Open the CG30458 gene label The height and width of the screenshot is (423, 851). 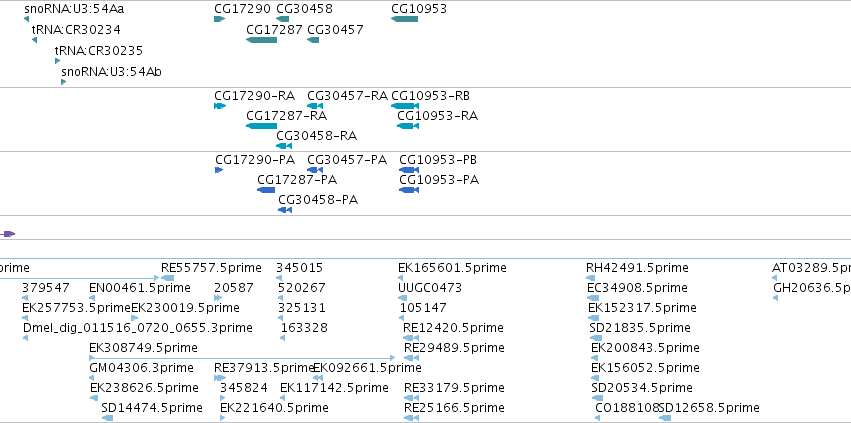pyautogui.click(x=304, y=9)
